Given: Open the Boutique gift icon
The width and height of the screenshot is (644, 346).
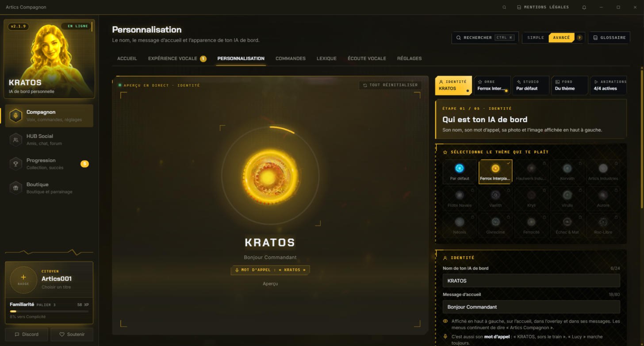Looking at the screenshot, I should click(x=15, y=188).
